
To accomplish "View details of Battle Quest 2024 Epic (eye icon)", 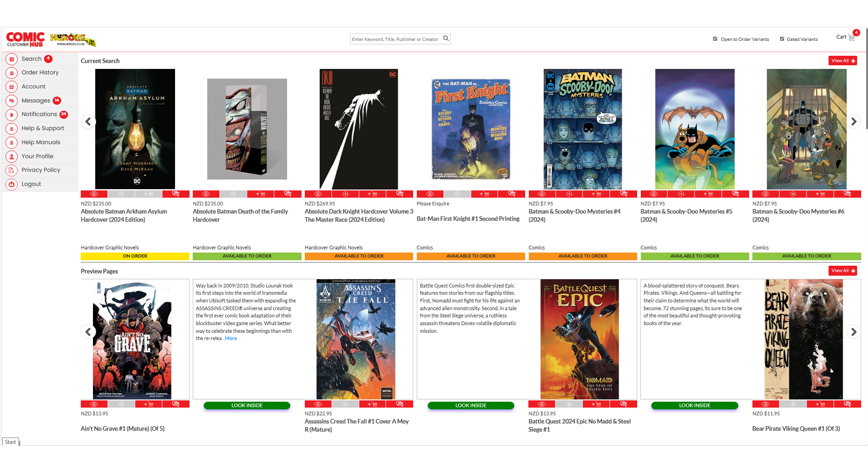I will tap(542, 404).
